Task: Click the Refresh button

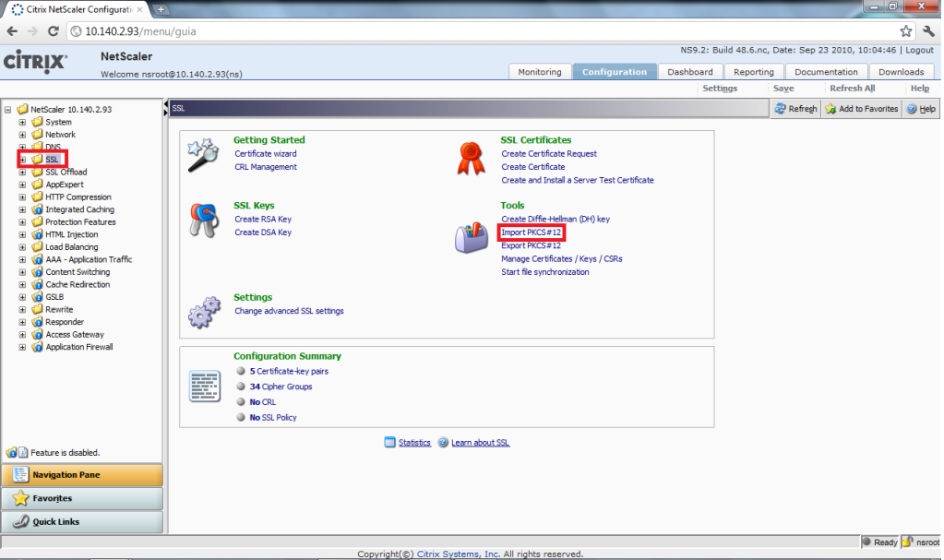Action: (796, 108)
